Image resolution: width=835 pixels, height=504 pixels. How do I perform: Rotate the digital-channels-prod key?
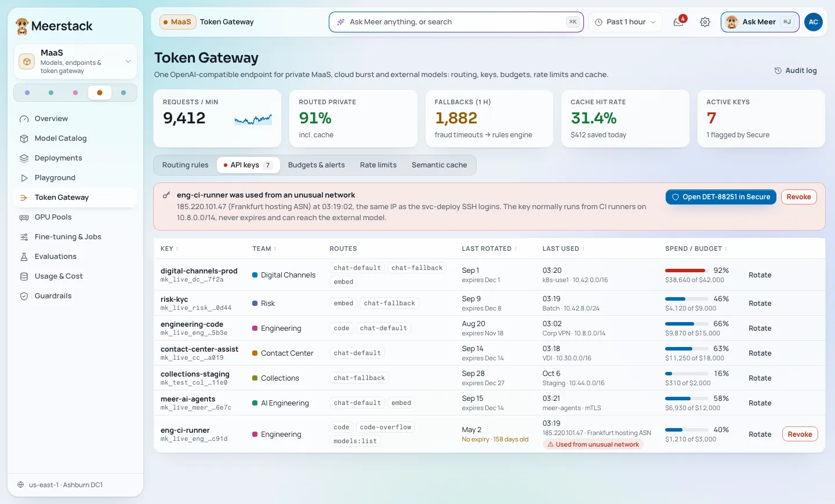(x=760, y=275)
